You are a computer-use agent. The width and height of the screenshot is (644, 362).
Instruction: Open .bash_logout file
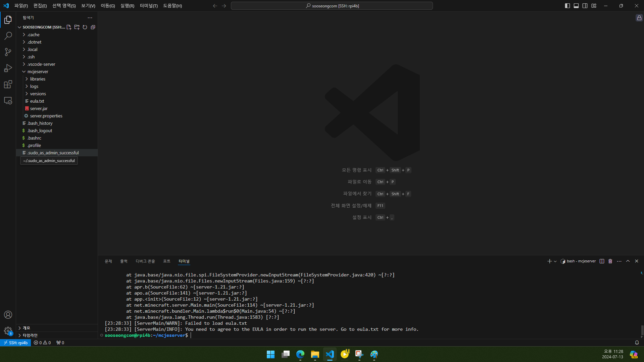coord(57,131)
